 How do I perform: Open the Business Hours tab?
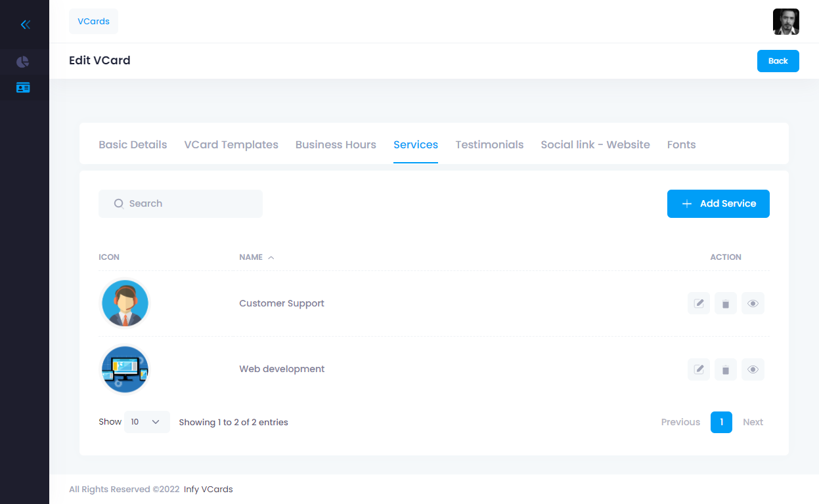[x=336, y=145]
